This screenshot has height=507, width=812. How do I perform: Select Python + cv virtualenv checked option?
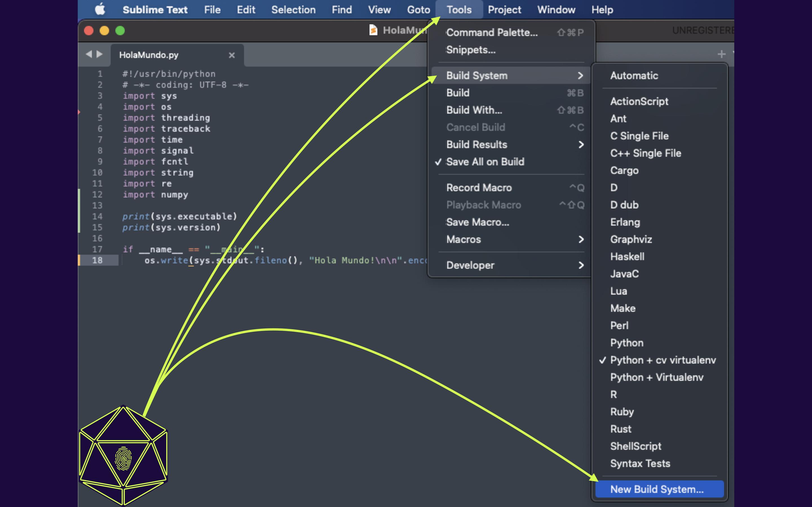click(x=663, y=360)
